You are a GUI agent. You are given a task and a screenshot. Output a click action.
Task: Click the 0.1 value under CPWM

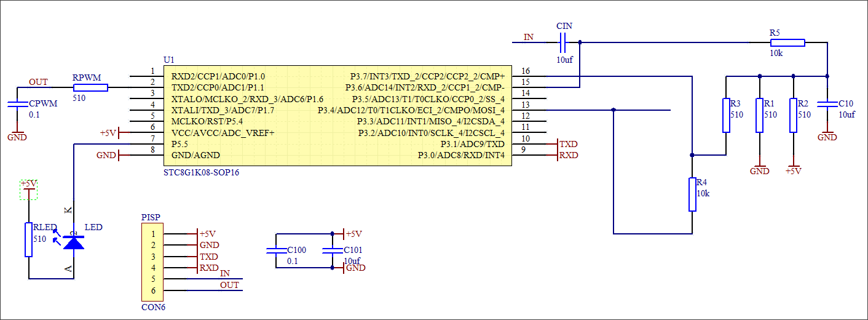[34, 115]
